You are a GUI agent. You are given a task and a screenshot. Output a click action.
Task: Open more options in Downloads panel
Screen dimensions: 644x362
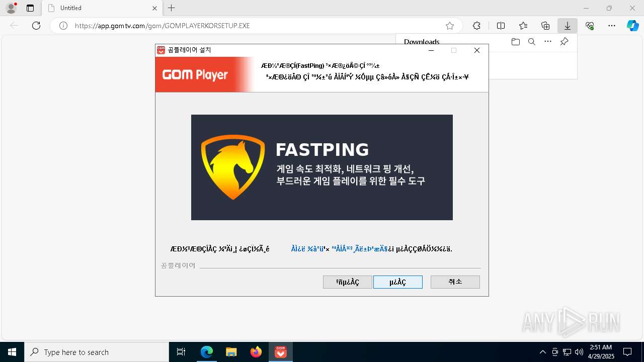(x=548, y=42)
